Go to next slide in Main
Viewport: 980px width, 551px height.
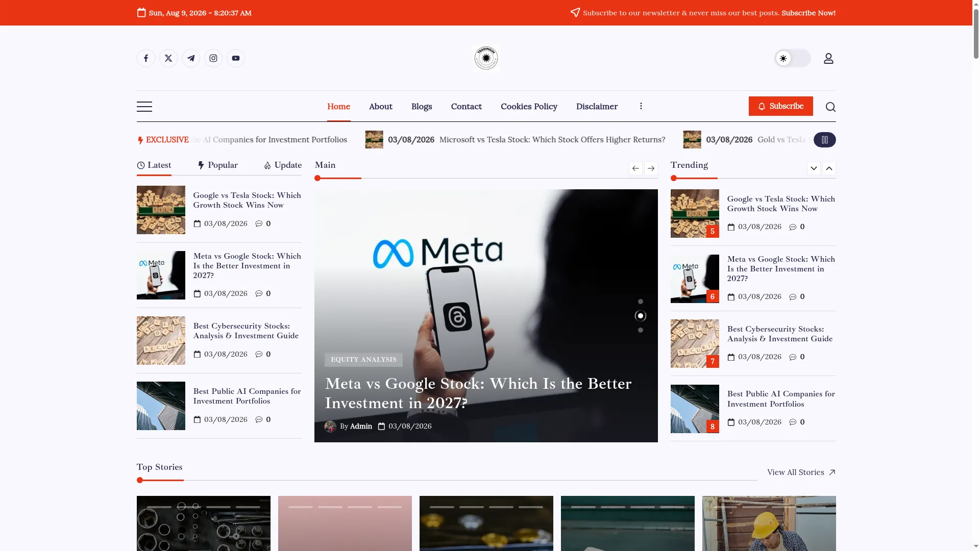651,168
